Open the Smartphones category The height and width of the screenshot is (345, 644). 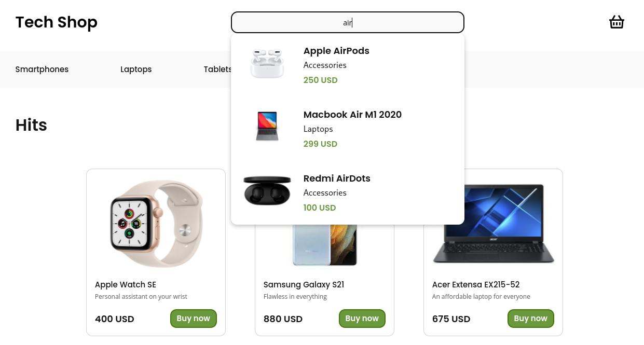tap(42, 69)
